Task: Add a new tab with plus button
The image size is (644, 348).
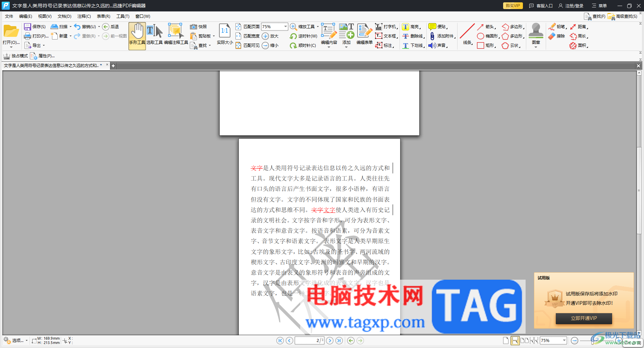Action: click(113, 66)
